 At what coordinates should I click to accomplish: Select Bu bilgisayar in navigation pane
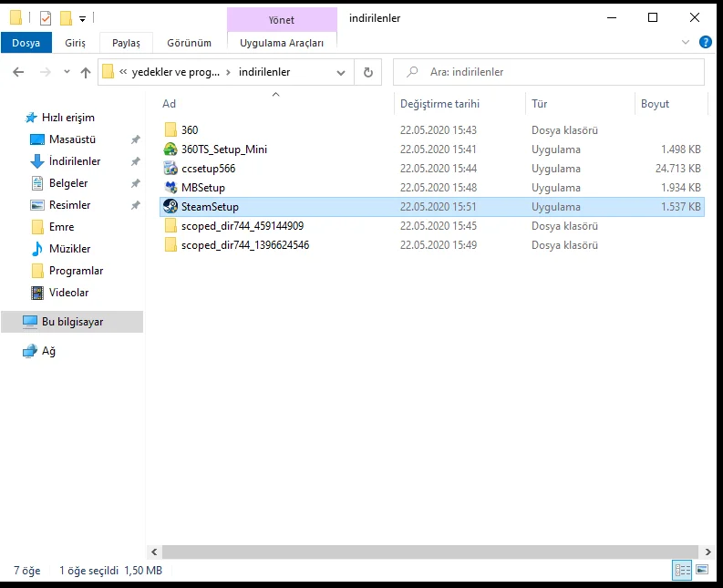point(72,322)
